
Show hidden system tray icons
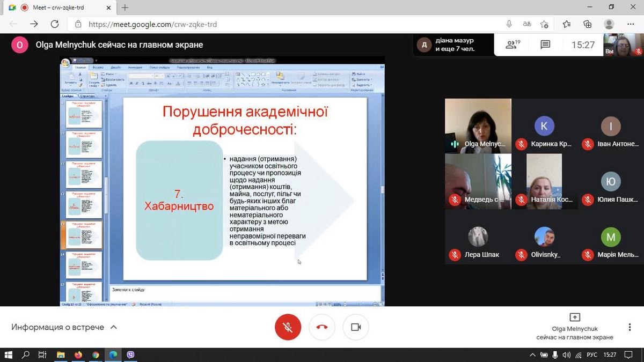pyautogui.click(x=532, y=355)
